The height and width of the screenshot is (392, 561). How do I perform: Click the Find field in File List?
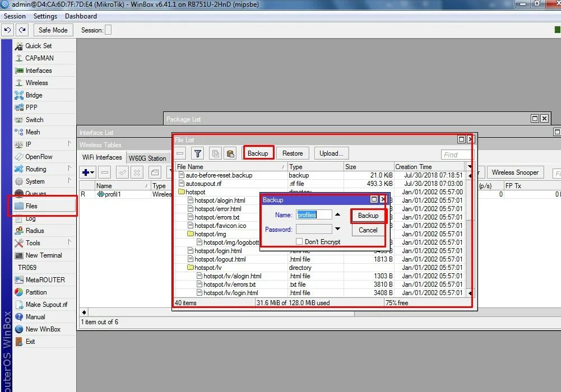click(457, 155)
